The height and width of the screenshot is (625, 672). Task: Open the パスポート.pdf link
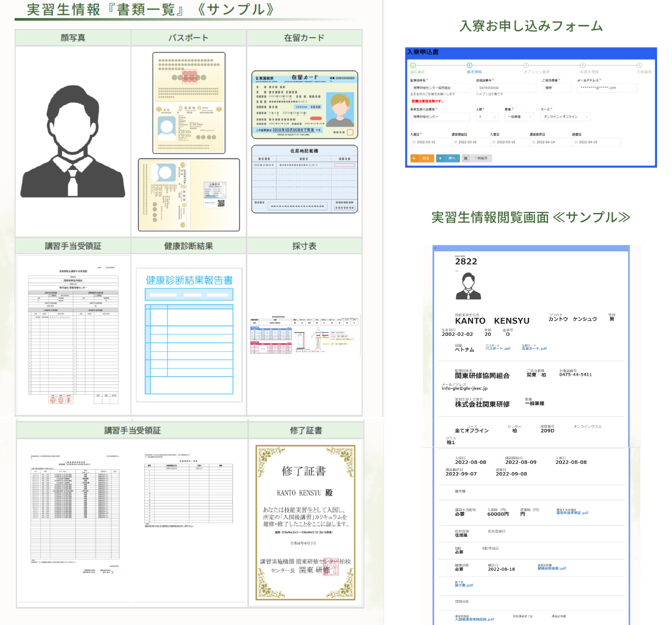(x=498, y=349)
